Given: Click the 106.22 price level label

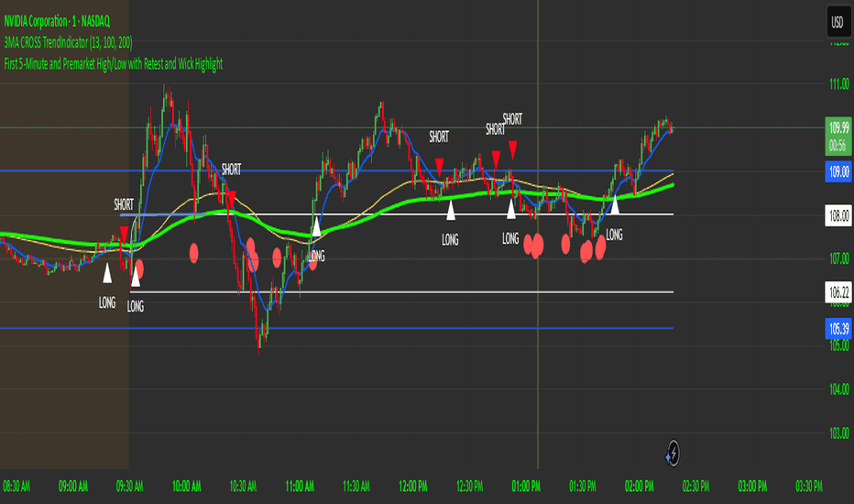Looking at the screenshot, I should pyautogui.click(x=838, y=293).
